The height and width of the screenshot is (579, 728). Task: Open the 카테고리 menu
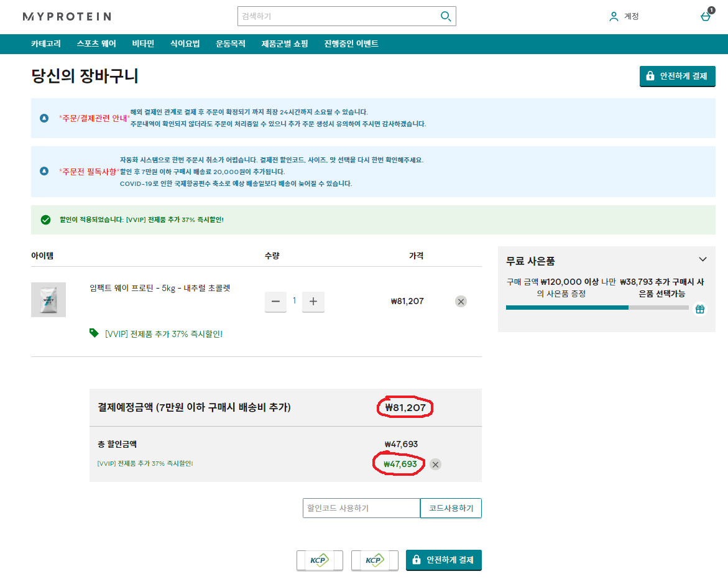[x=46, y=44]
